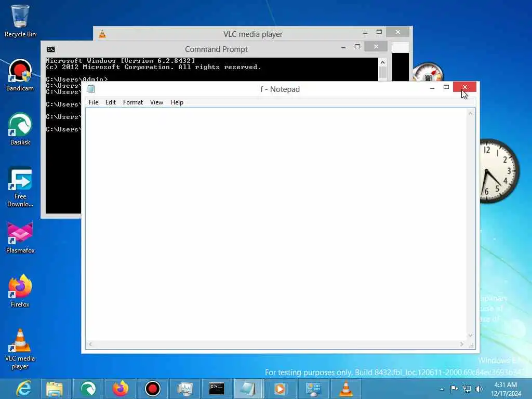Click the Control Panel taskbar icon
This screenshot has height=399, width=532.
click(x=313, y=389)
